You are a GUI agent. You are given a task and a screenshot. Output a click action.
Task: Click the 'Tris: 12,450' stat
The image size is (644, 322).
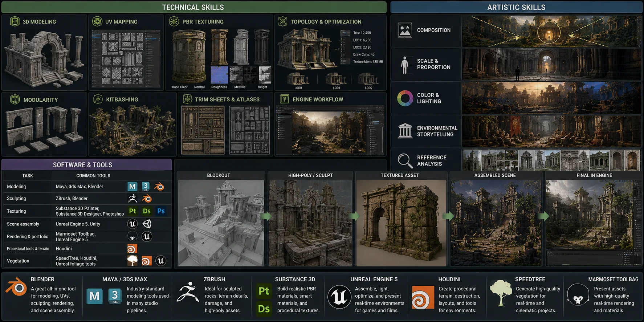tap(362, 33)
